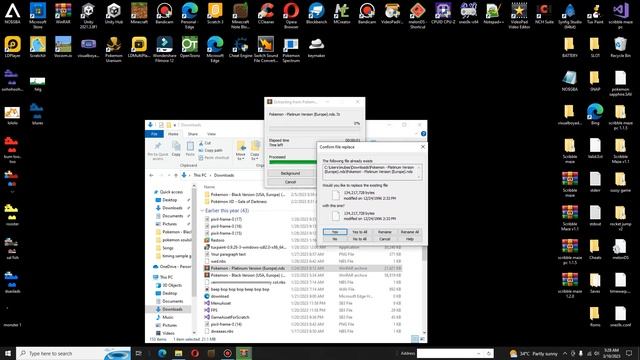Click Cut in Explorer ribbon
The width and height of the screenshot is (640, 360).
click(205, 143)
